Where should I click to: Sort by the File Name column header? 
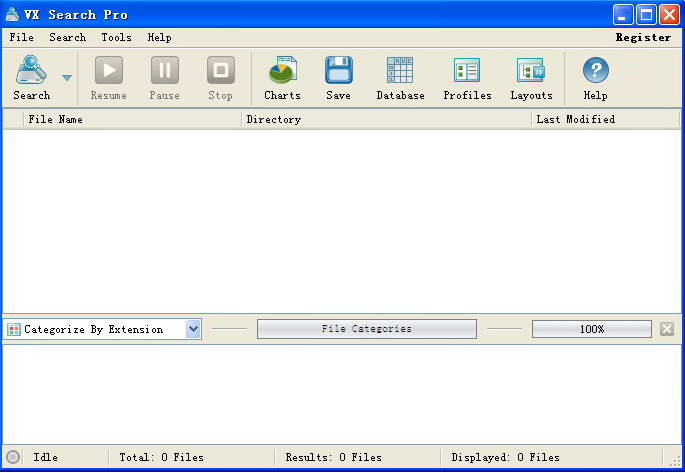click(132, 119)
